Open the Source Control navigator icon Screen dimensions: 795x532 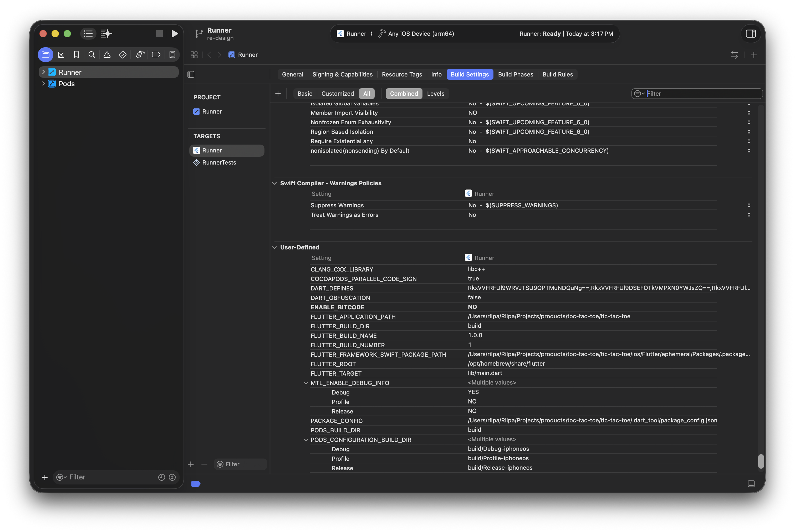(61, 55)
